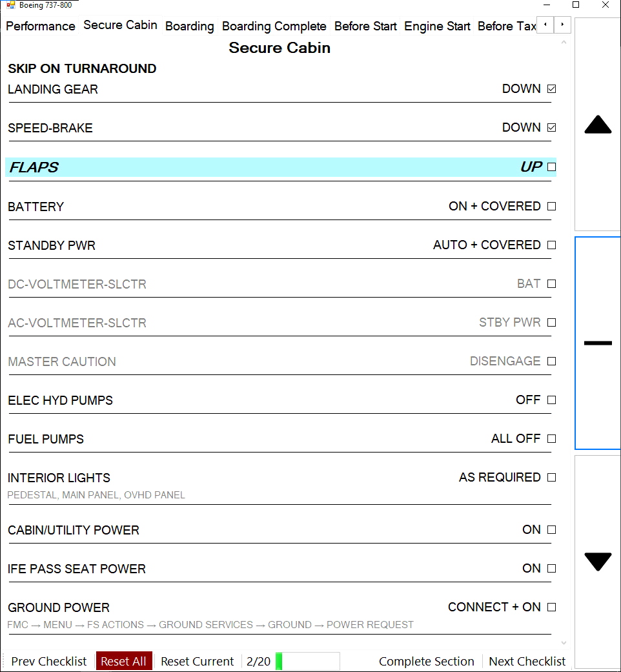Click the scrollbar up caret above the checklist
621x672 pixels.
(x=563, y=41)
